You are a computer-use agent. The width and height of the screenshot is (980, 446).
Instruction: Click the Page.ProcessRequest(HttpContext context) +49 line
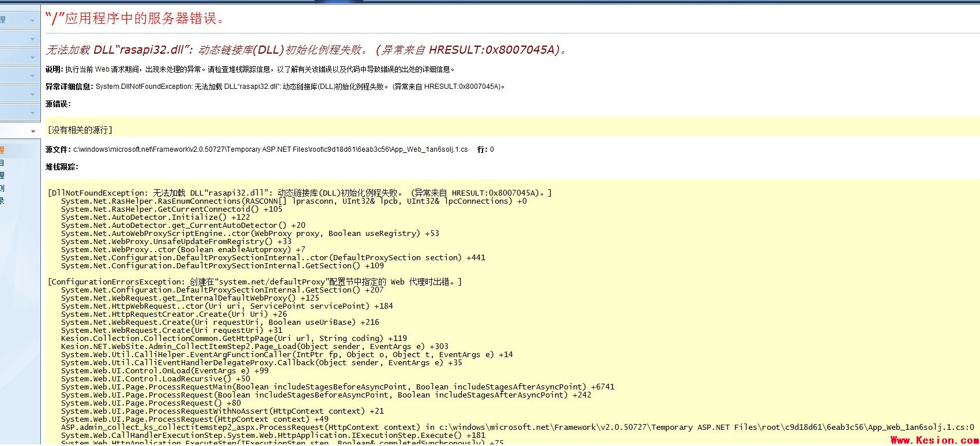tap(195, 419)
